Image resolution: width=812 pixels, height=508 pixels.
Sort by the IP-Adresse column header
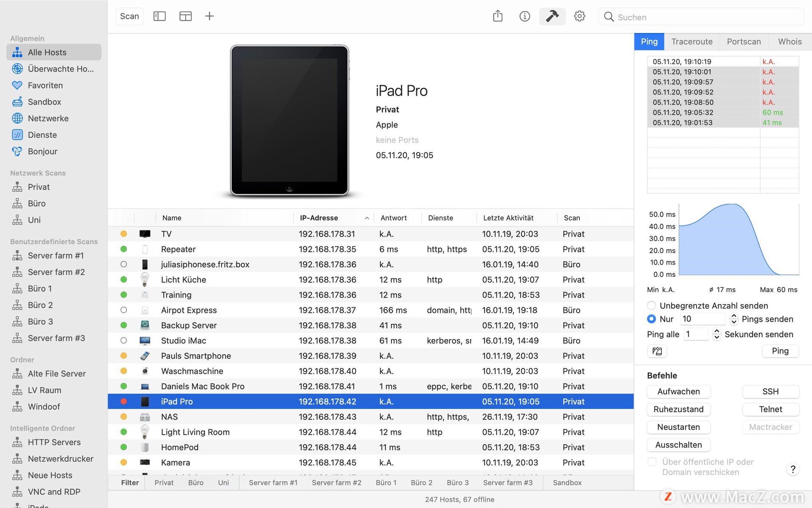[334, 218]
